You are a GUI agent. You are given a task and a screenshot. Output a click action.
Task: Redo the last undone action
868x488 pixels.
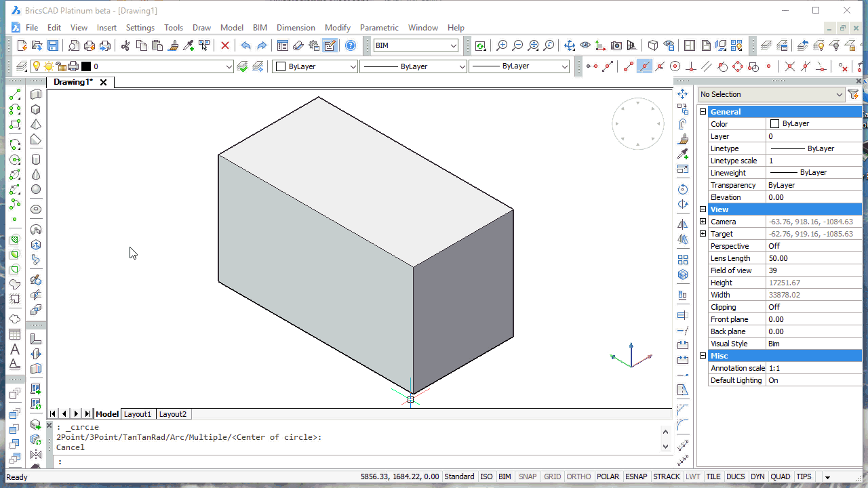pos(262,45)
